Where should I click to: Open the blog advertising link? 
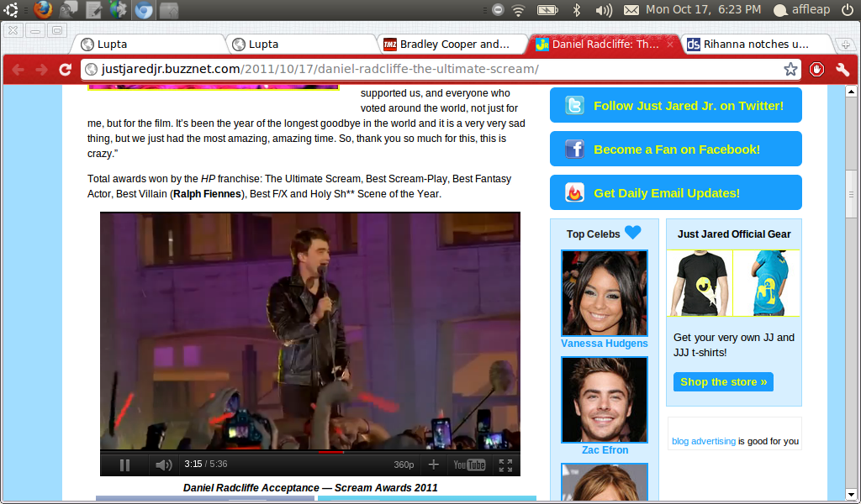coord(704,441)
